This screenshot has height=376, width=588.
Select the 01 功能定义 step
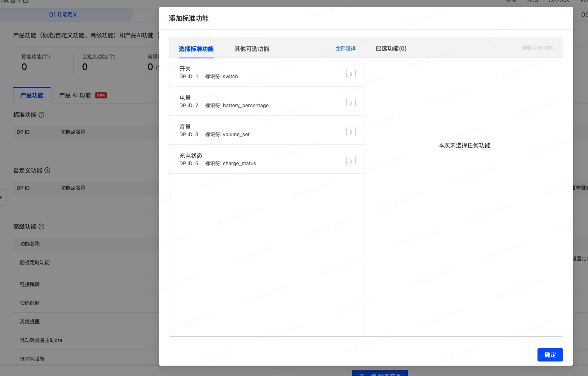[x=63, y=14]
